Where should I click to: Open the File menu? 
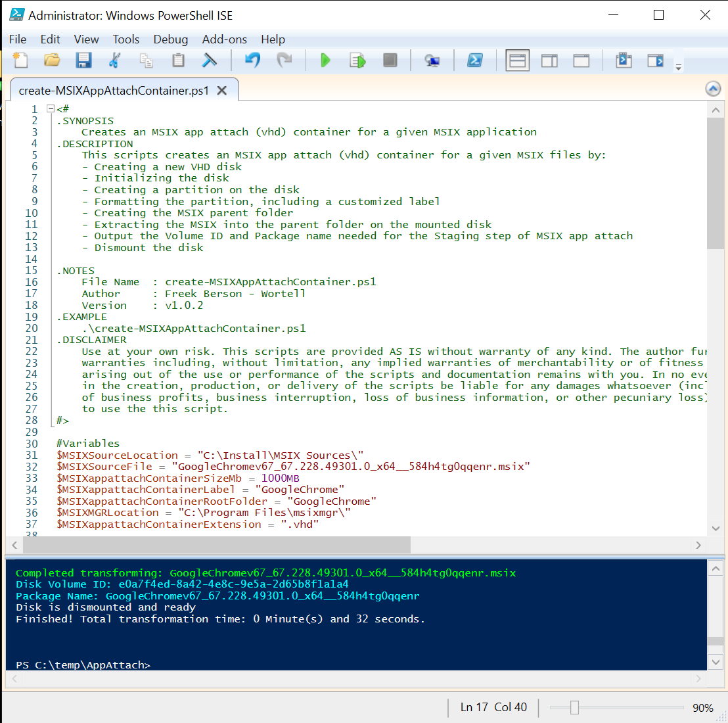pyautogui.click(x=18, y=39)
